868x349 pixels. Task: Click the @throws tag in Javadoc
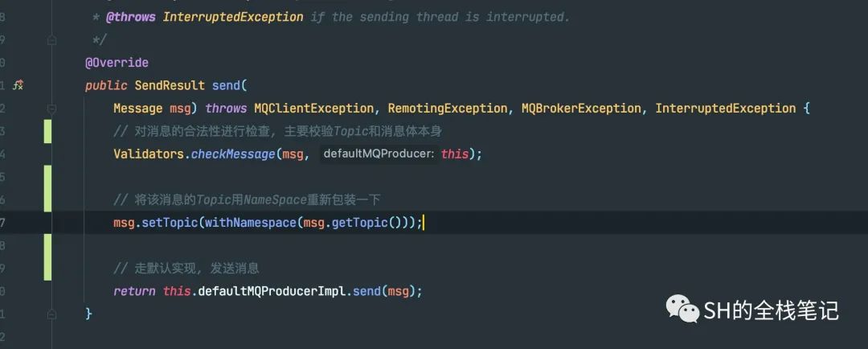[131, 17]
